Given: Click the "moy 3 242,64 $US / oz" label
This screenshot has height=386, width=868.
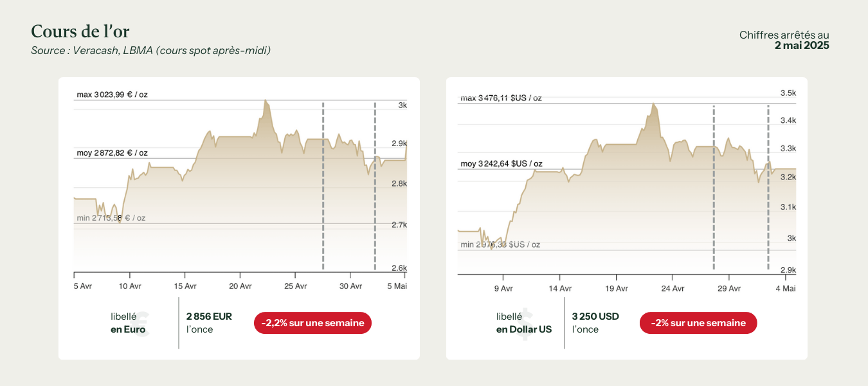Looking at the screenshot, I should [501, 164].
